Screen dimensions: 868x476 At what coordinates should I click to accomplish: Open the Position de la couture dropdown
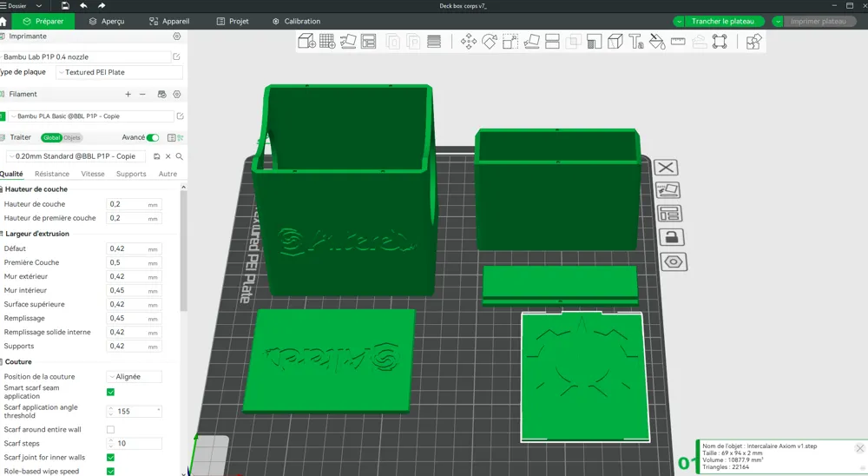coord(134,376)
